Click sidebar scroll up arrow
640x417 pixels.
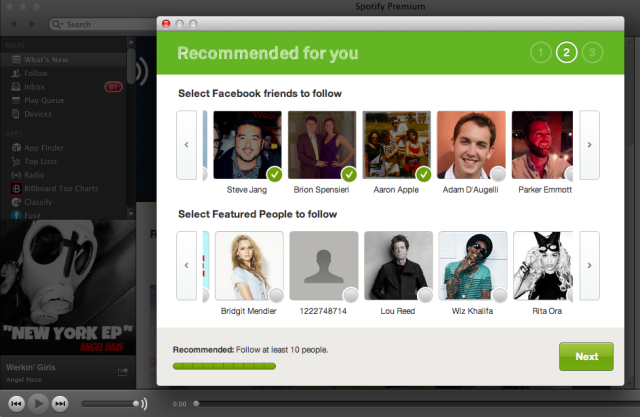(131, 42)
